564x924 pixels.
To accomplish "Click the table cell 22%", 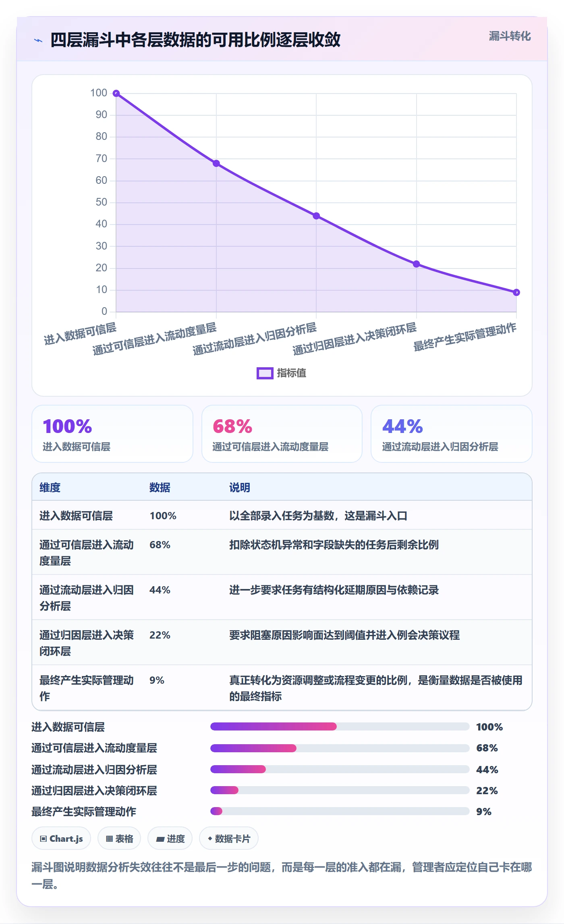I will click(x=160, y=635).
